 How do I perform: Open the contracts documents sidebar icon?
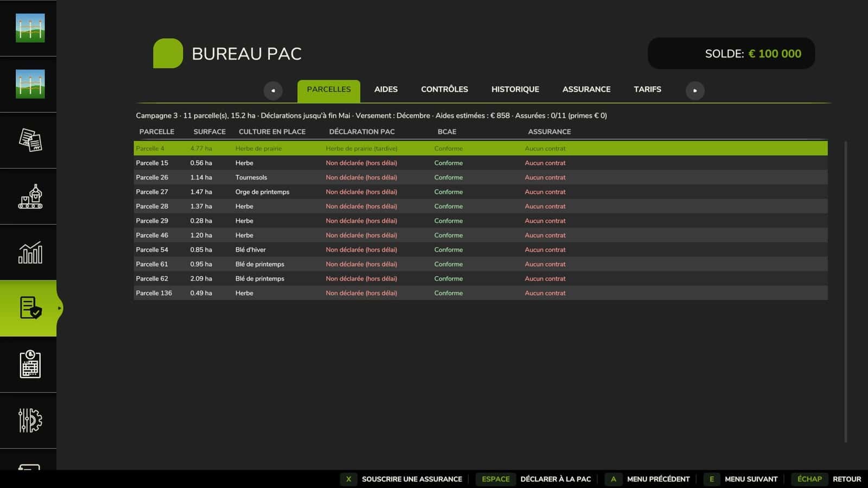[30, 140]
